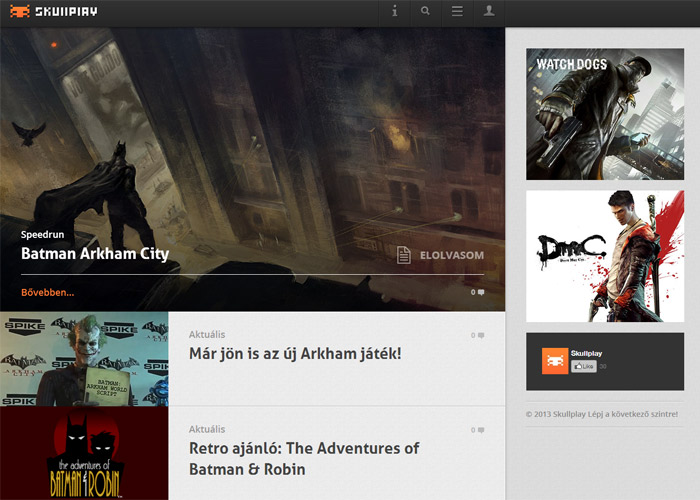
Task: Click the Facebook Like button
Action: tap(584, 367)
